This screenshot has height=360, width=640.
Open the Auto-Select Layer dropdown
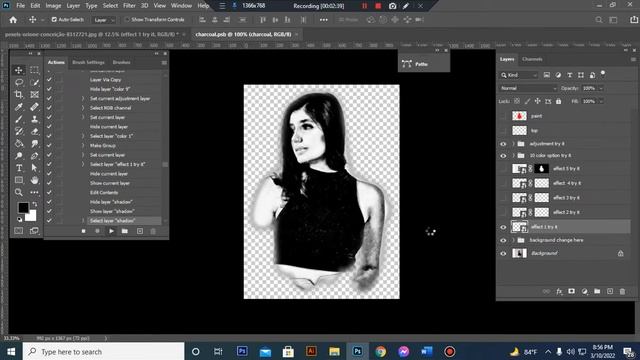pos(104,20)
